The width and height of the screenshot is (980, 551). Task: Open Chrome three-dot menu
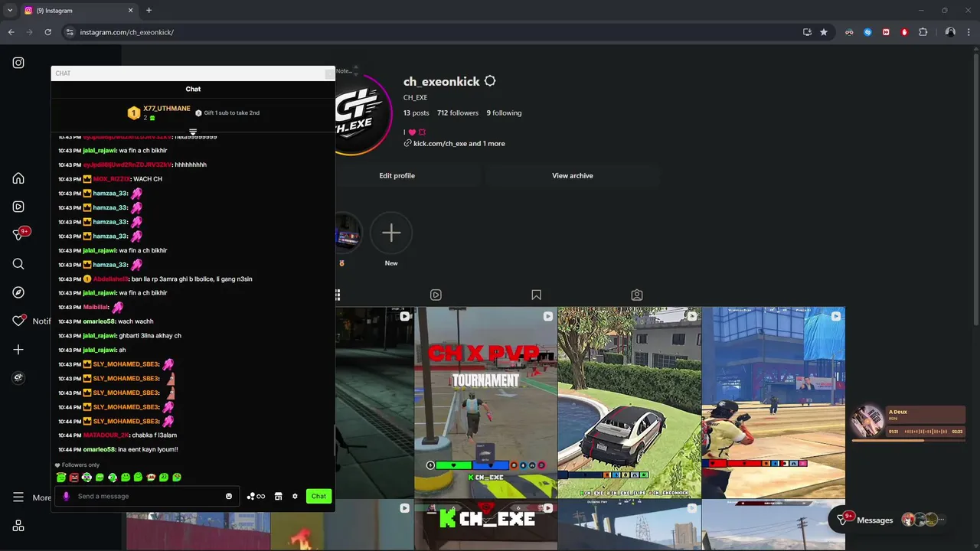pyautogui.click(x=969, y=32)
